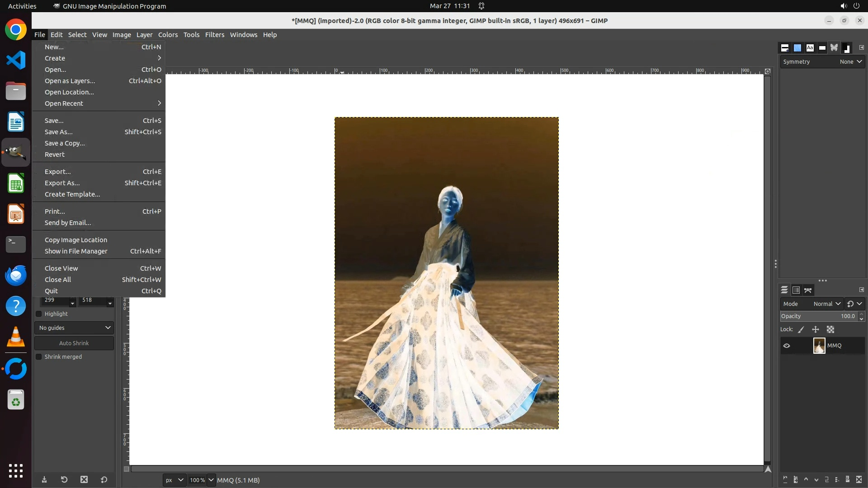Click the duplicate layer icon
The image size is (868, 488).
pos(826,479)
